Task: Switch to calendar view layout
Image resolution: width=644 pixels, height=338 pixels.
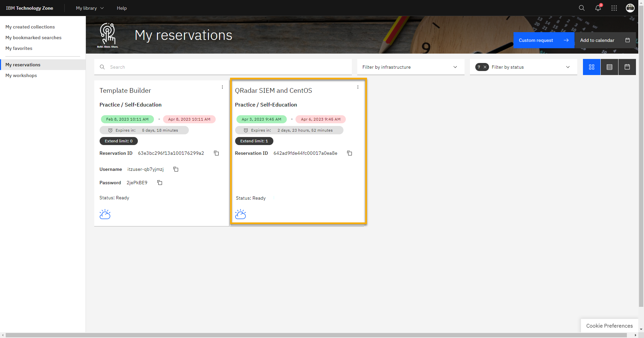Action: click(x=627, y=67)
